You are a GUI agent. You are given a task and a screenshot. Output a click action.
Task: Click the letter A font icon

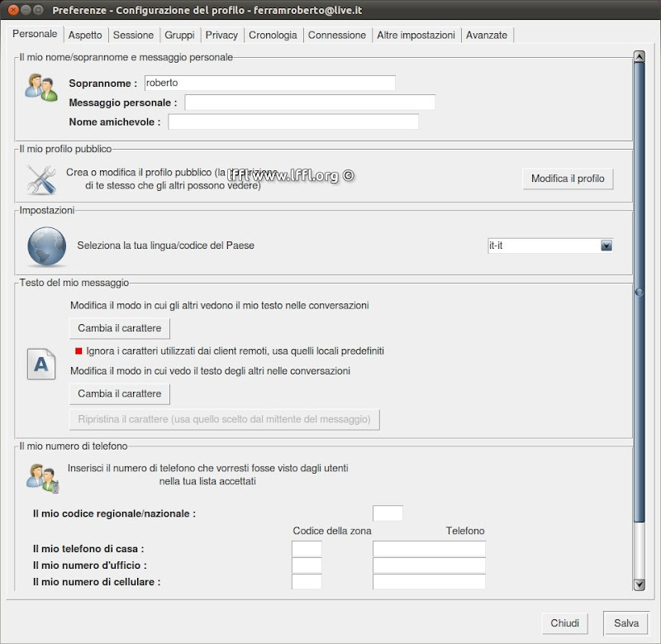(41, 364)
